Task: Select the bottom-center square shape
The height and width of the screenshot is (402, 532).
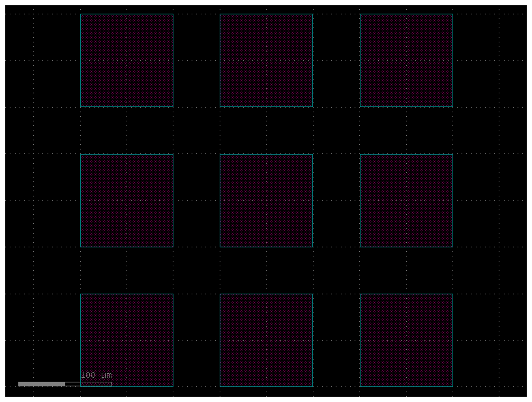Action: (x=267, y=340)
